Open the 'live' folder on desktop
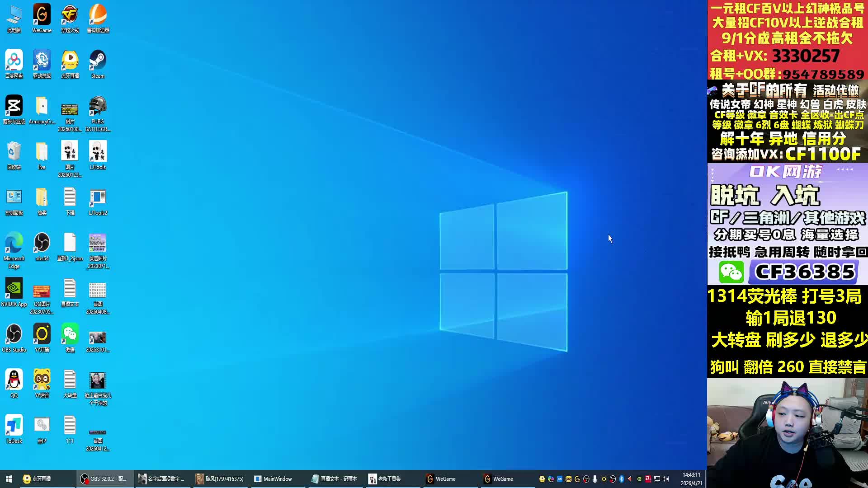Viewport: 868px width, 488px height. coord(42,152)
